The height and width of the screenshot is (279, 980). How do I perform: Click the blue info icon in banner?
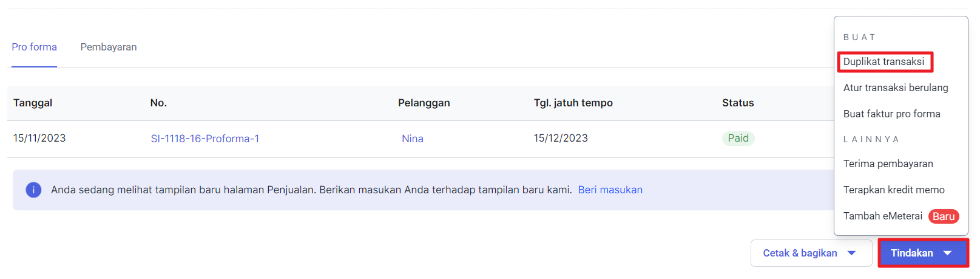33,190
